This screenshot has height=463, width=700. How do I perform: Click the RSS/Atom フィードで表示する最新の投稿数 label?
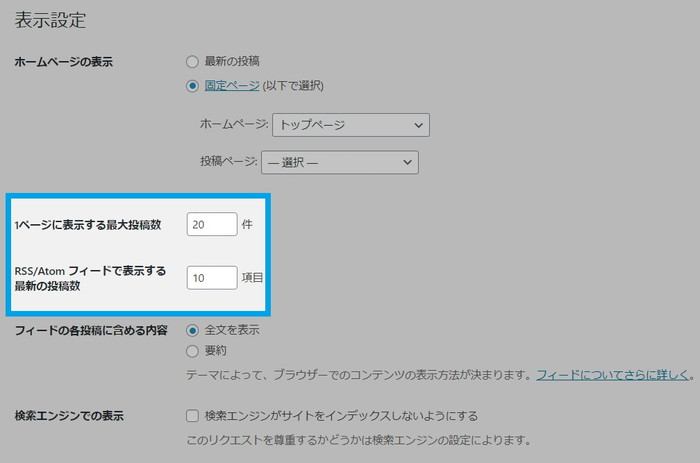(x=90, y=278)
